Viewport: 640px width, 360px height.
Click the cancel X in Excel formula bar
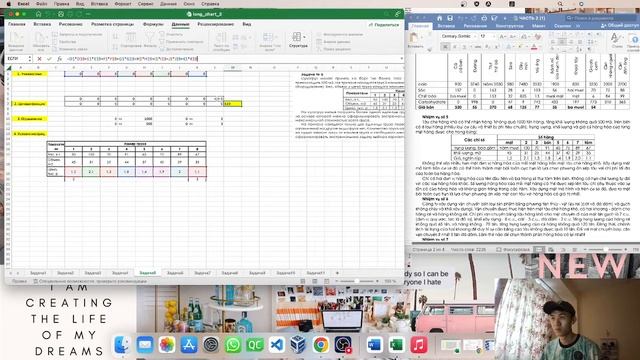(x=39, y=59)
